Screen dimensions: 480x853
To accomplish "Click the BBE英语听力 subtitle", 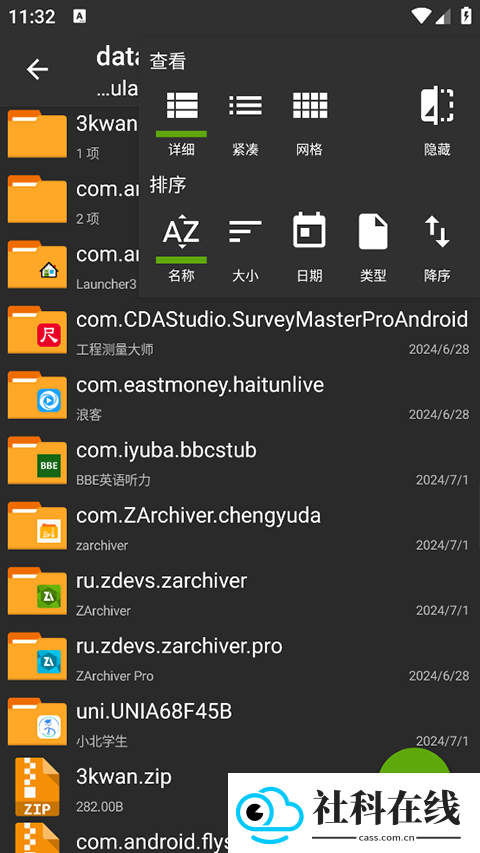I will click(x=113, y=480).
